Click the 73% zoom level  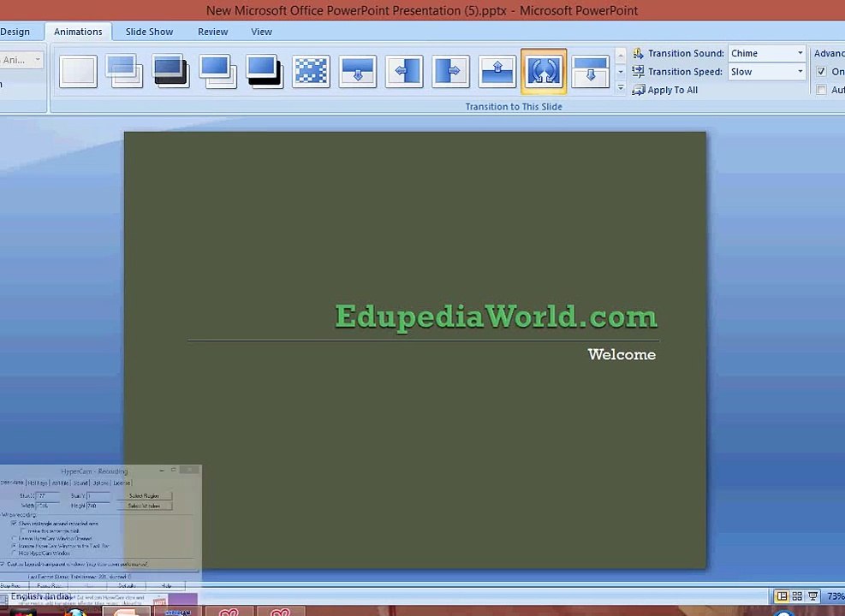(x=836, y=596)
